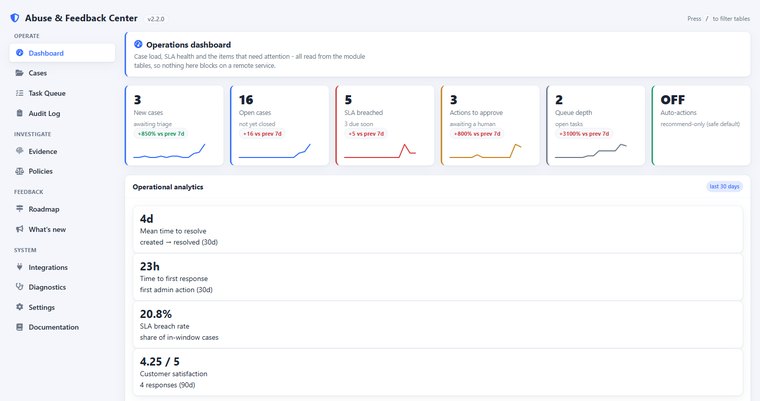Click the '3 due soon' text
This screenshot has width=760, height=401.
tap(359, 124)
